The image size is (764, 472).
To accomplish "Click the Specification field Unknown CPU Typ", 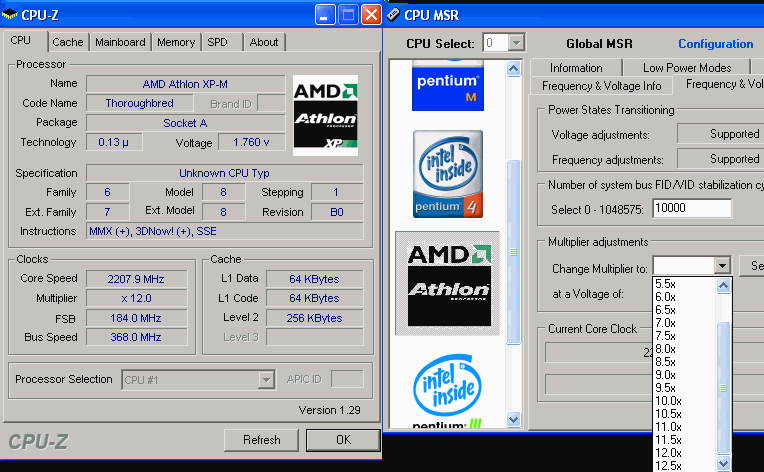I will (x=225, y=173).
